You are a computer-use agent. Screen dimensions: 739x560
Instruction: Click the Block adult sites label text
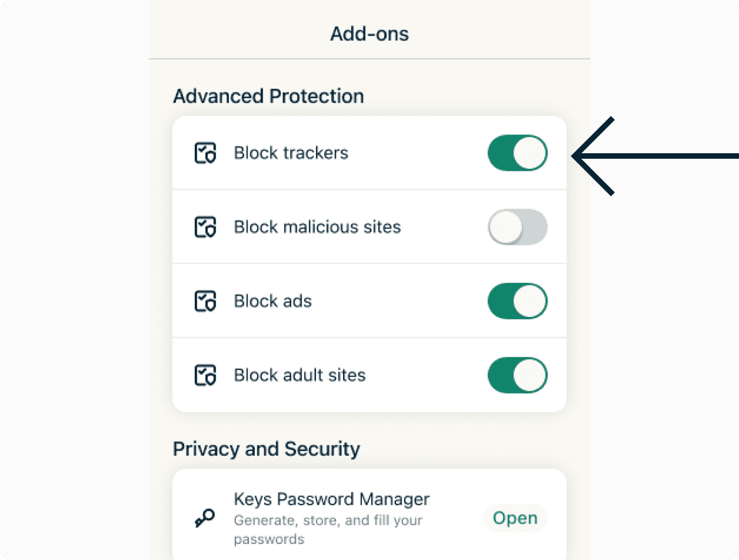pyautogui.click(x=299, y=375)
